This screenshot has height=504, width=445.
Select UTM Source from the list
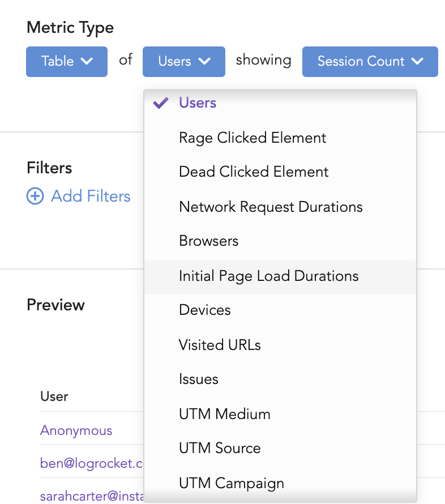pyautogui.click(x=220, y=449)
